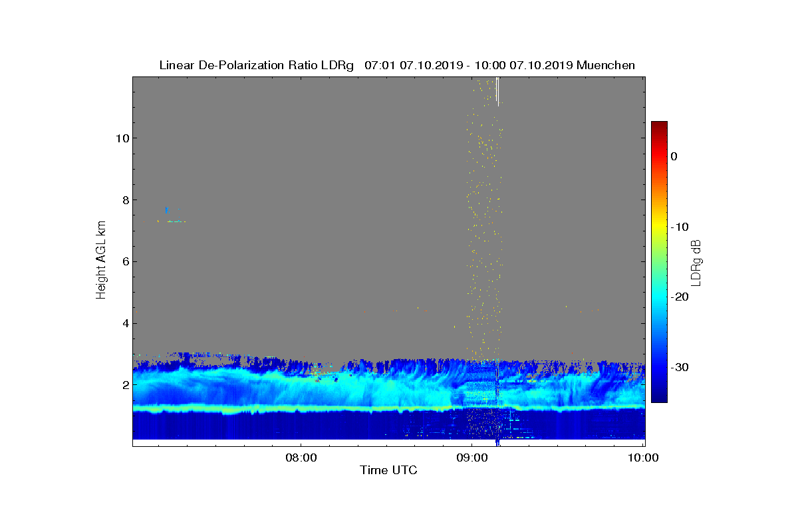Click the start time "07:01 07.10.2019" in title

tap(413, 65)
